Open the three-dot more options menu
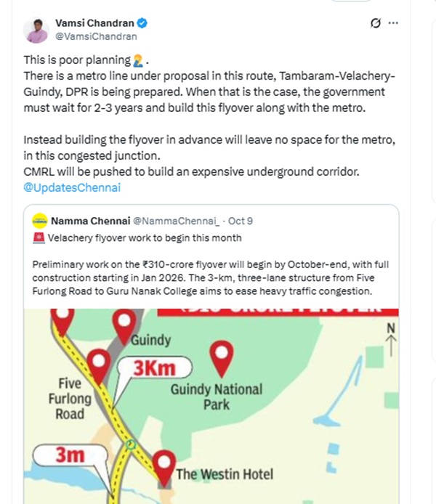The height and width of the screenshot is (504, 436). [x=393, y=23]
